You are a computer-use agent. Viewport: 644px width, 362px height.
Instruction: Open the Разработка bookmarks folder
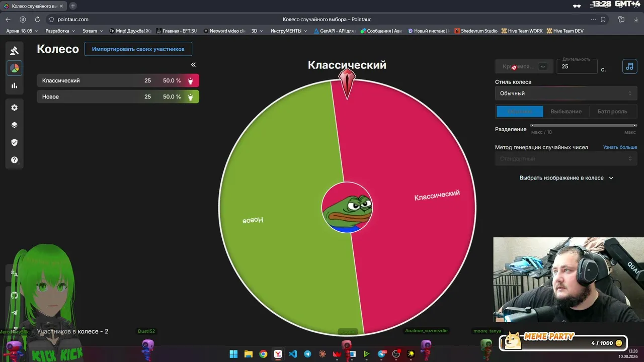coord(60,31)
